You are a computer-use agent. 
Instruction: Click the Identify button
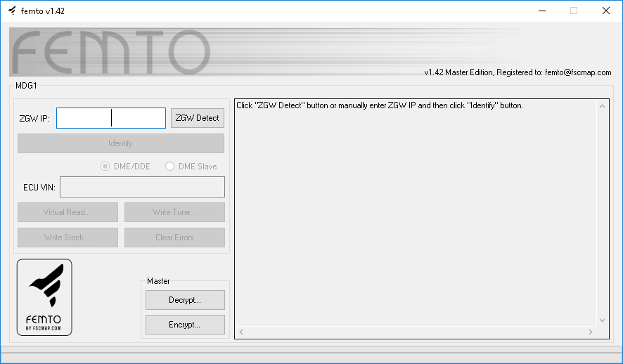[120, 143]
